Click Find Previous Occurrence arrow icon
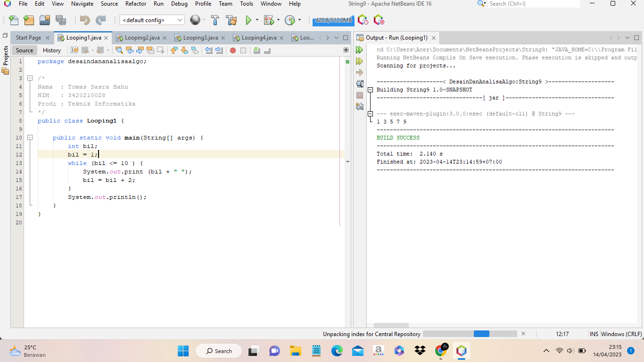Screen dimensions: 644x362 pyautogui.click(x=130, y=50)
